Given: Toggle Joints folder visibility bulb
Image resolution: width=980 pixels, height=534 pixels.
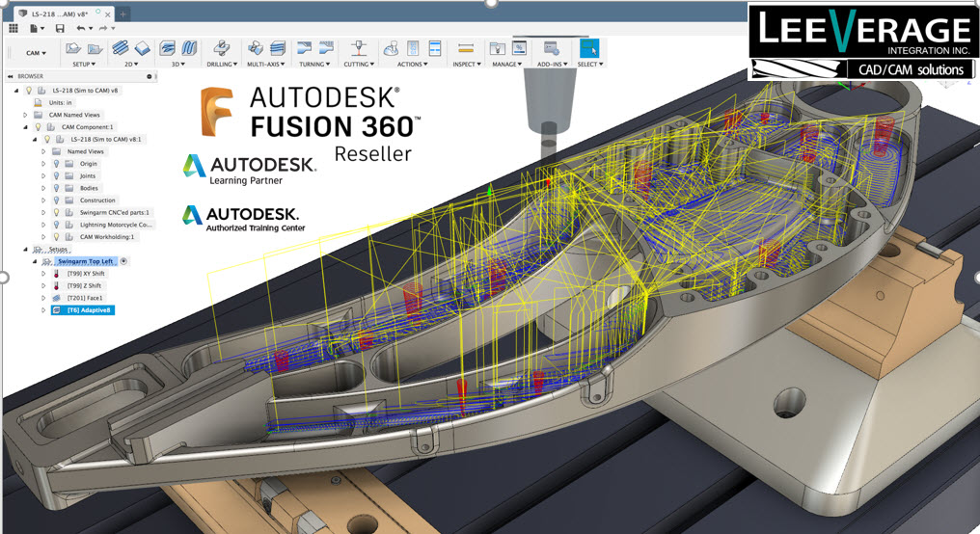Looking at the screenshot, I should 56,175.
